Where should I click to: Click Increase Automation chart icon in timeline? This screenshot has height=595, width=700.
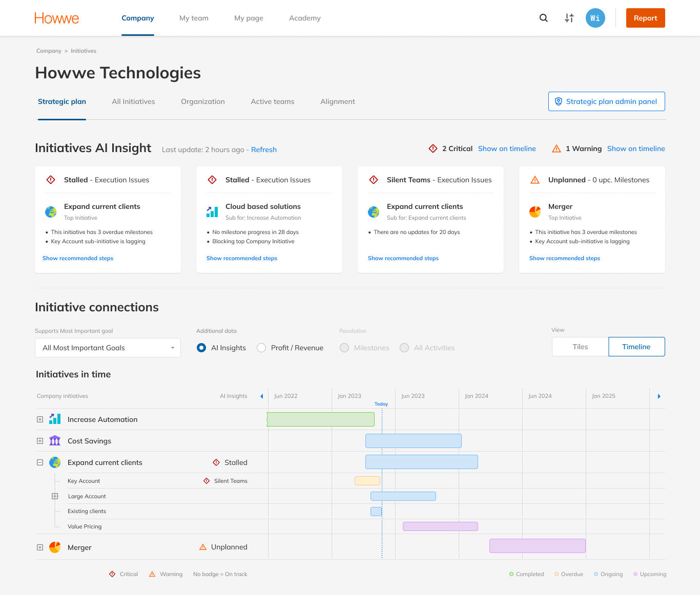(x=55, y=419)
